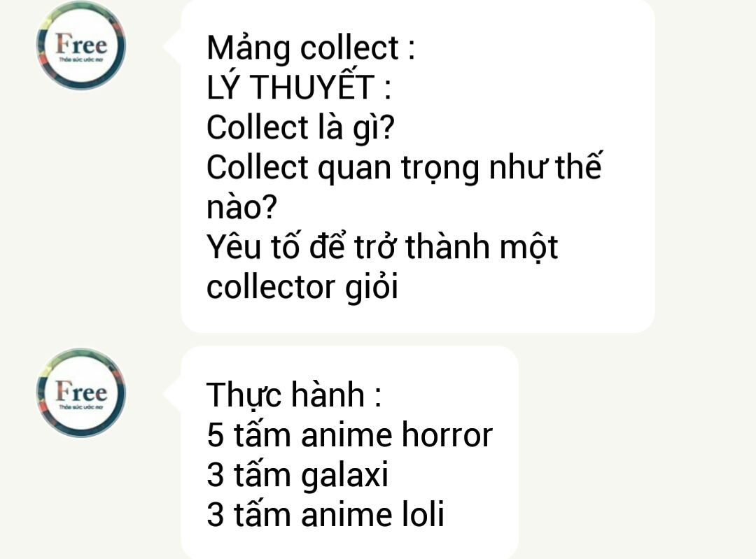Click the heading 'Mảng collect :'

(x=311, y=48)
